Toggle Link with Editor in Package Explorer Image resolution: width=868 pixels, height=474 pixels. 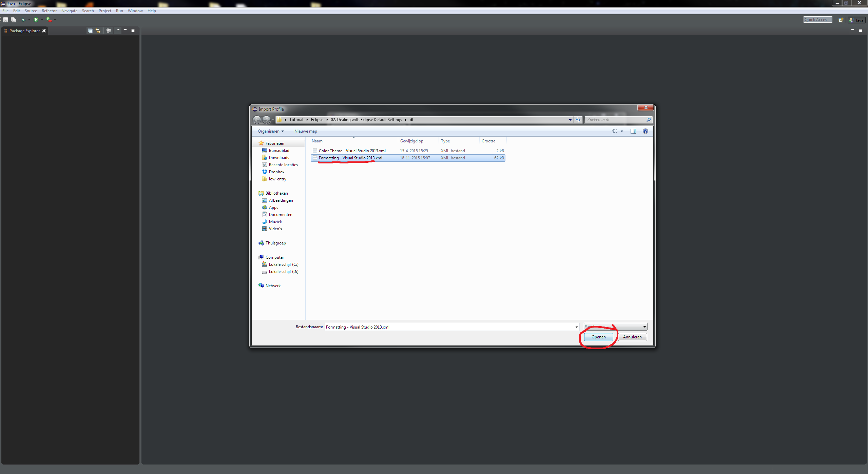pos(98,31)
